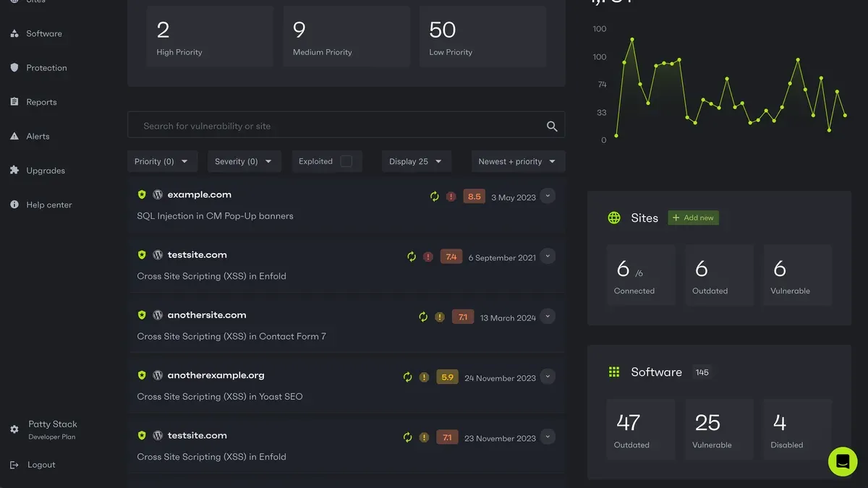Click the update icon on testsite.com 7.4 row
This screenshot has height=488, width=868.
(x=411, y=257)
